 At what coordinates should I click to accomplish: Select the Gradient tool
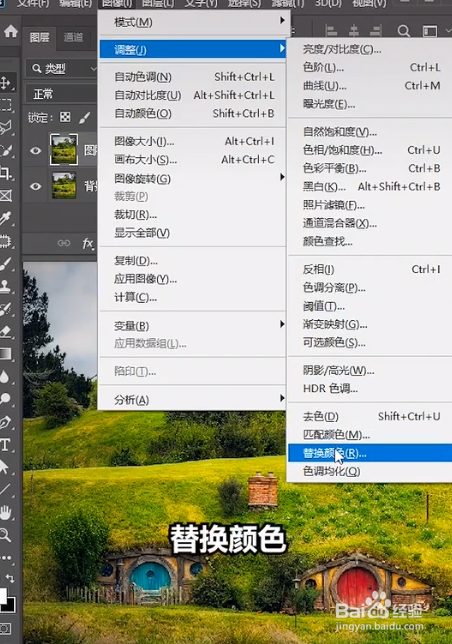pos(6,353)
